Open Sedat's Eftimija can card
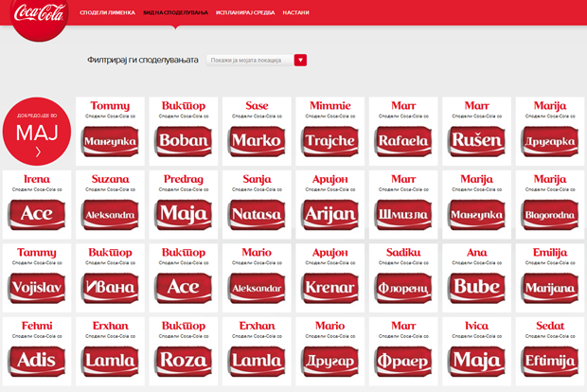 coord(550,351)
